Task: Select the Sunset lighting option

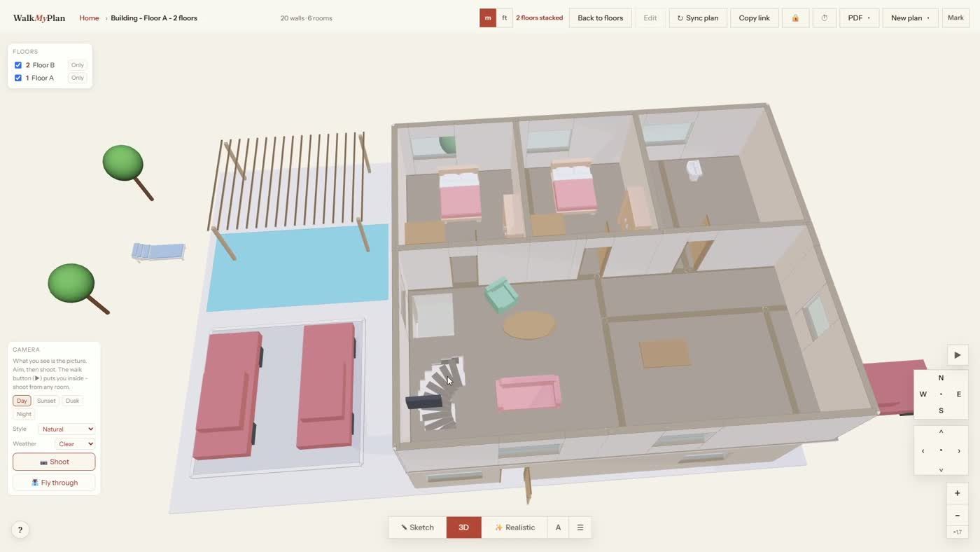Action: (x=46, y=401)
